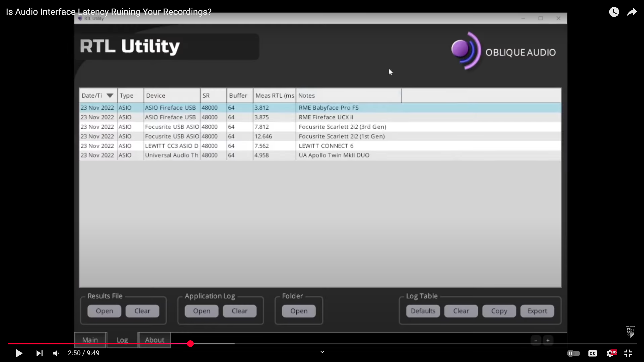The width and height of the screenshot is (644, 362).
Task: Click the Universal Audio Th device cell
Action: click(x=172, y=155)
